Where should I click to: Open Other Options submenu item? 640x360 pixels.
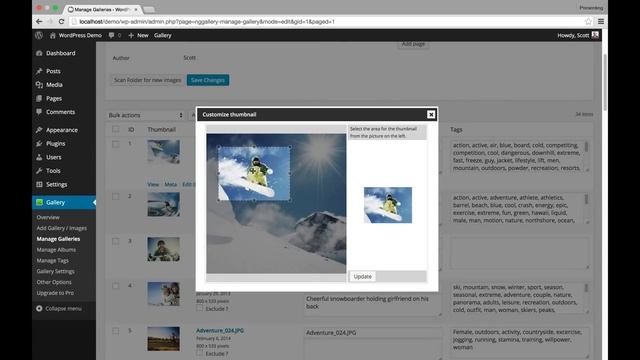[x=54, y=282]
